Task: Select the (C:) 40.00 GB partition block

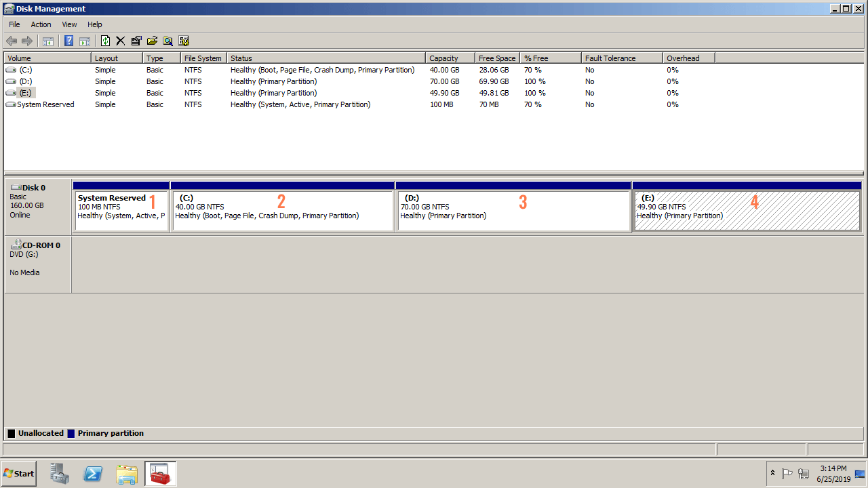Action: [282, 211]
